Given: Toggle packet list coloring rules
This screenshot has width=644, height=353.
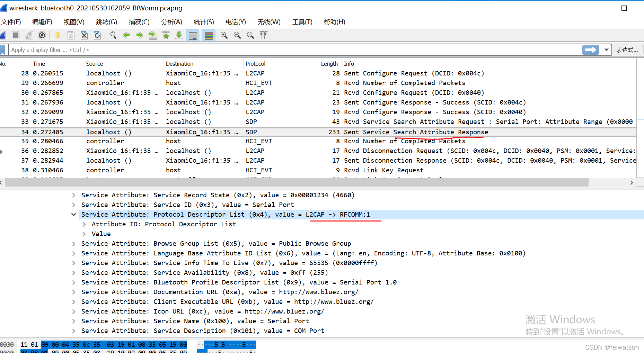Looking at the screenshot, I should click(x=209, y=35).
